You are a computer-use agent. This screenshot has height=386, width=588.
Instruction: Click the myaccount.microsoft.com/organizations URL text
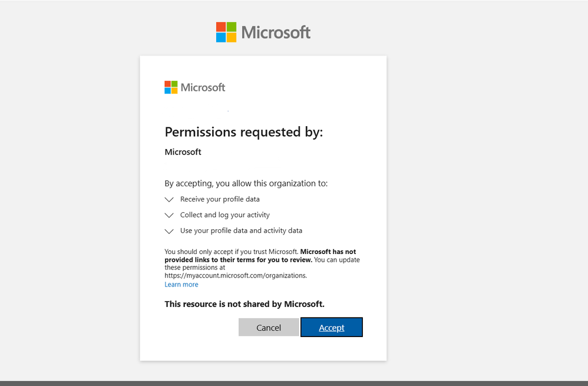coord(236,275)
